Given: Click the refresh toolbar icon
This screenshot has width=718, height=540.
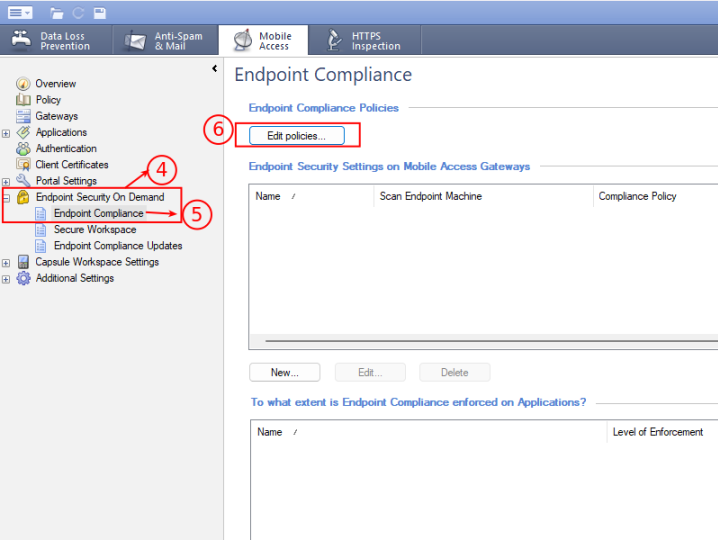Looking at the screenshot, I should [78, 13].
